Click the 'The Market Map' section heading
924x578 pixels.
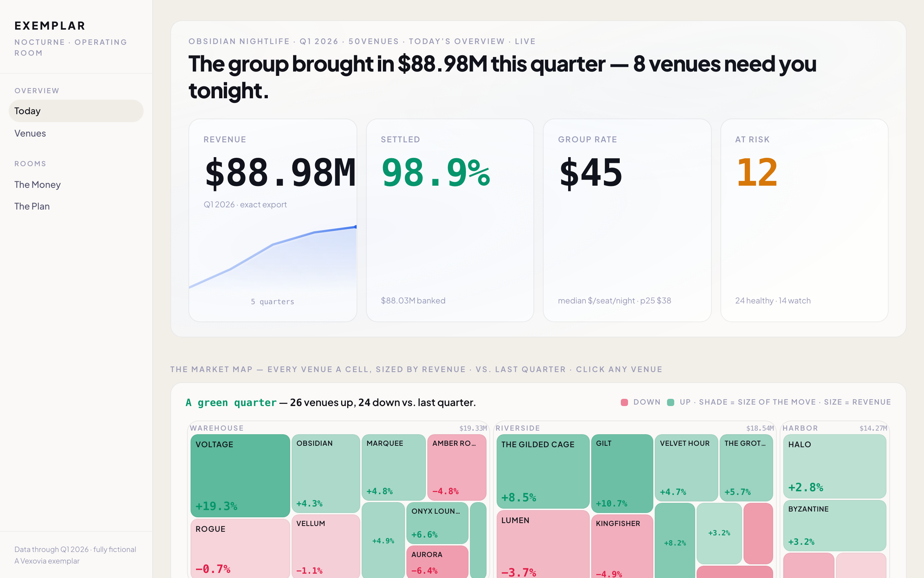(416, 369)
